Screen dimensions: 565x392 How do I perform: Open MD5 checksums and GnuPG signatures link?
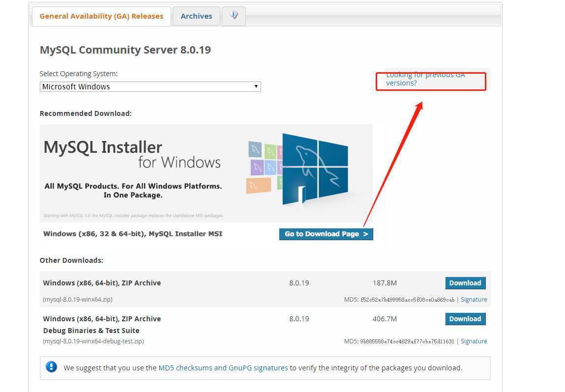(223, 368)
